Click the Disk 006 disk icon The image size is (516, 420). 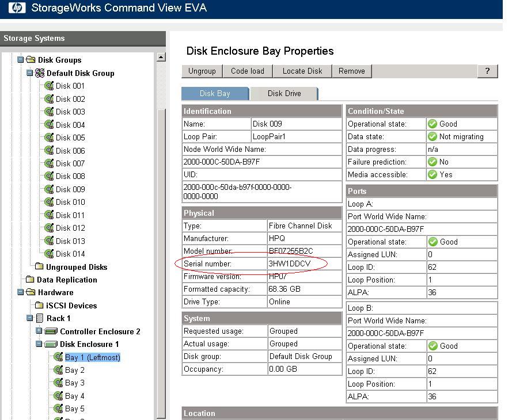49,151
